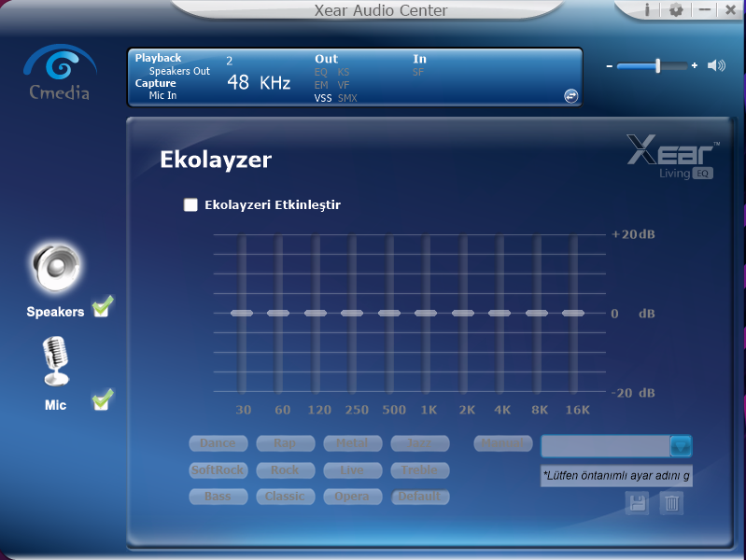Screen dimensions: 746x560
Task: Select the Dance preset
Action: point(218,443)
